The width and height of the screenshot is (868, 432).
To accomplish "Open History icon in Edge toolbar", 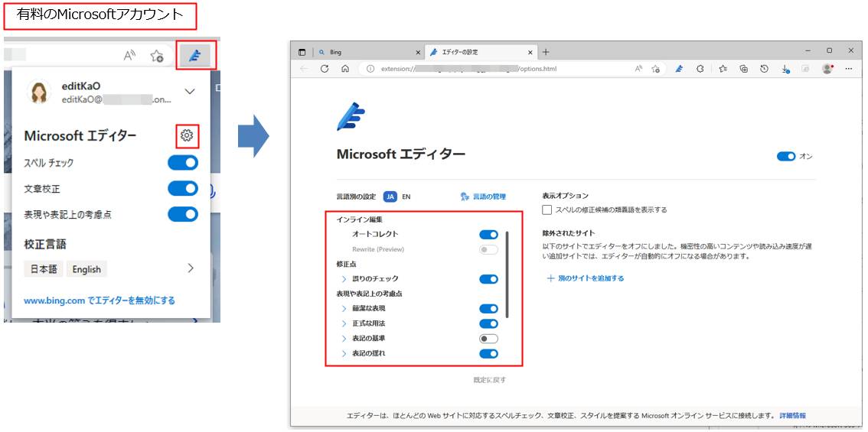I will tap(765, 69).
